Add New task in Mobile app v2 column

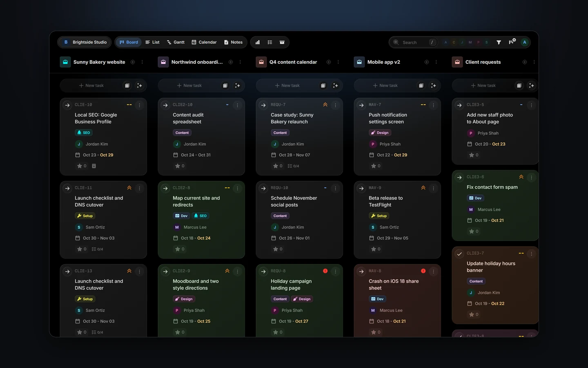385,85
